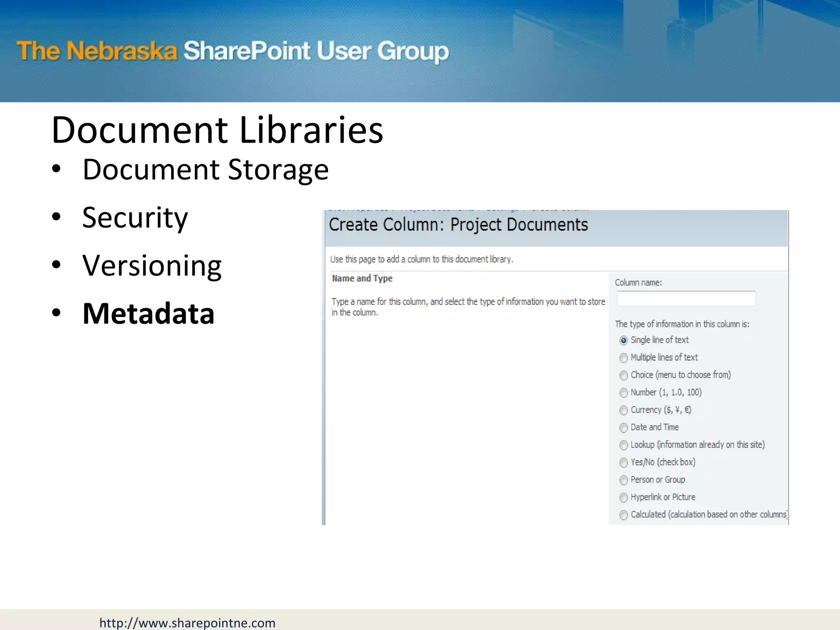This screenshot has height=630, width=840.
Task: Click the 'Versioning' bullet text
Action: [152, 266]
